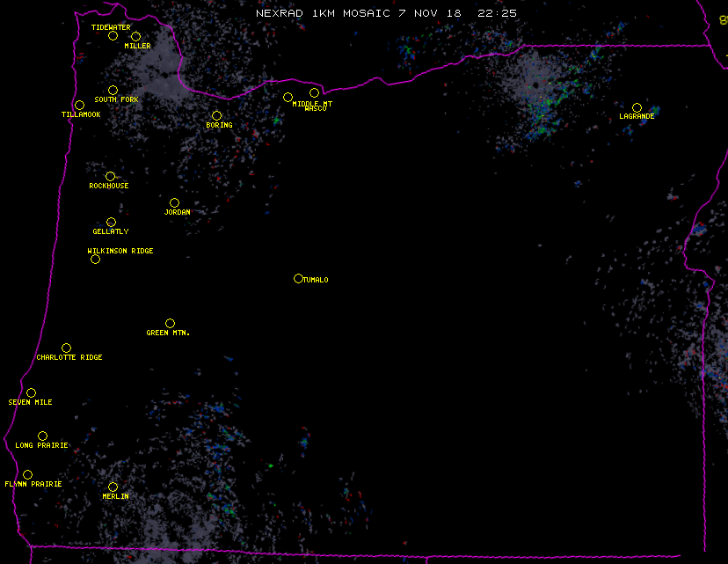Click the Tumalo station circle marker

pyautogui.click(x=298, y=279)
